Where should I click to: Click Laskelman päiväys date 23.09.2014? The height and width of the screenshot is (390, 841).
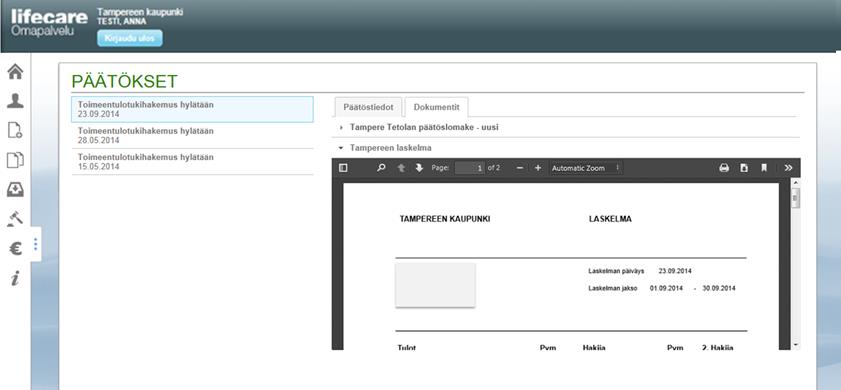tap(675, 271)
